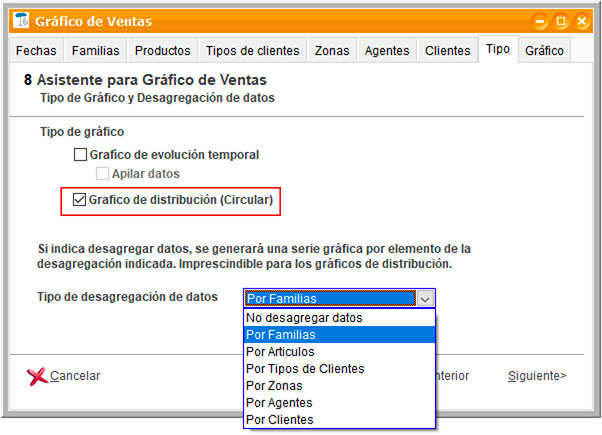Select the Tipo tab
Viewport: 602px width, 435px height.
[498, 49]
